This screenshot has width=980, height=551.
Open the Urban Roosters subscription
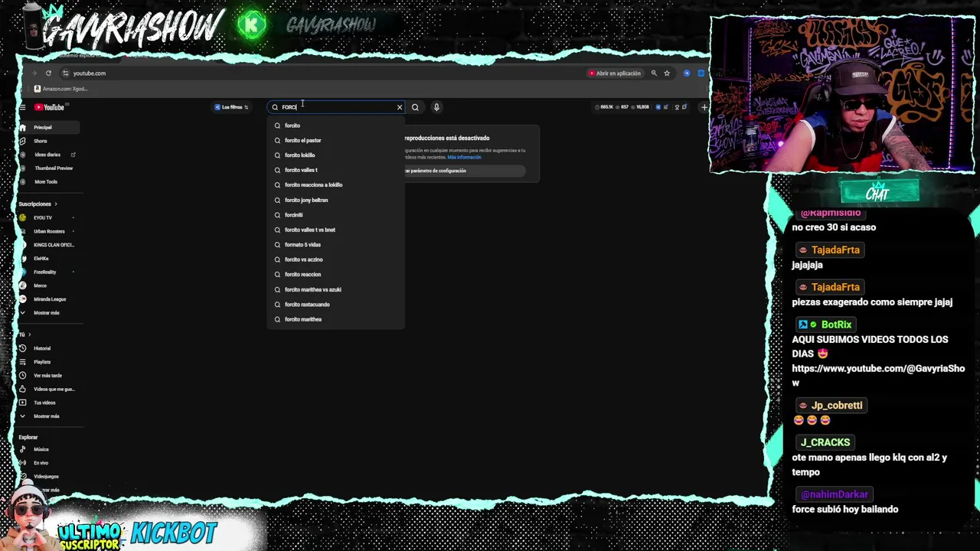(49, 231)
